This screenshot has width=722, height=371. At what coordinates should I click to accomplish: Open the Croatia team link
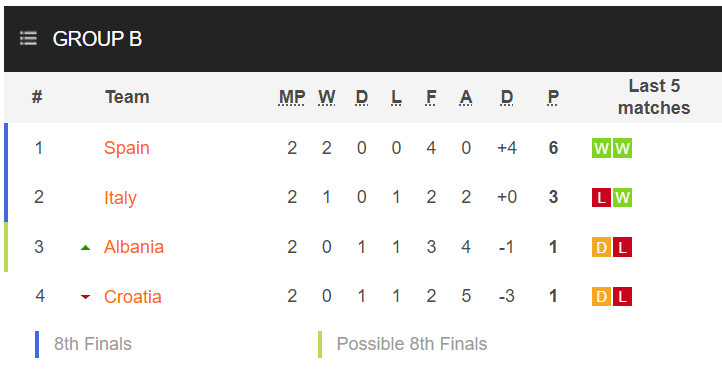[x=133, y=296]
